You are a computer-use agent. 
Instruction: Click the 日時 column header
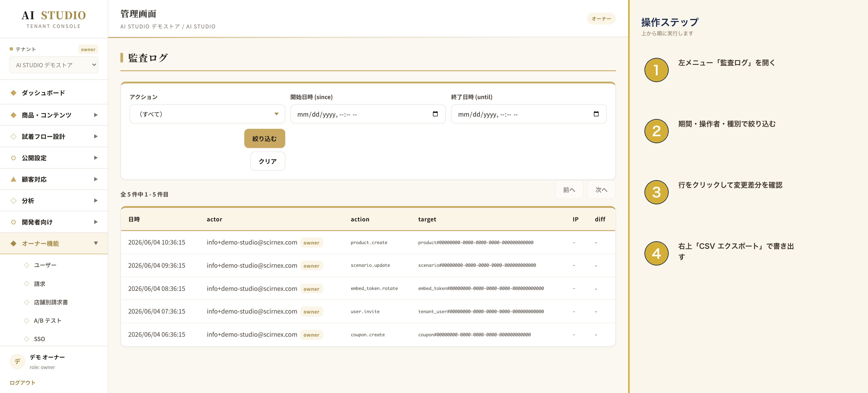click(x=134, y=219)
